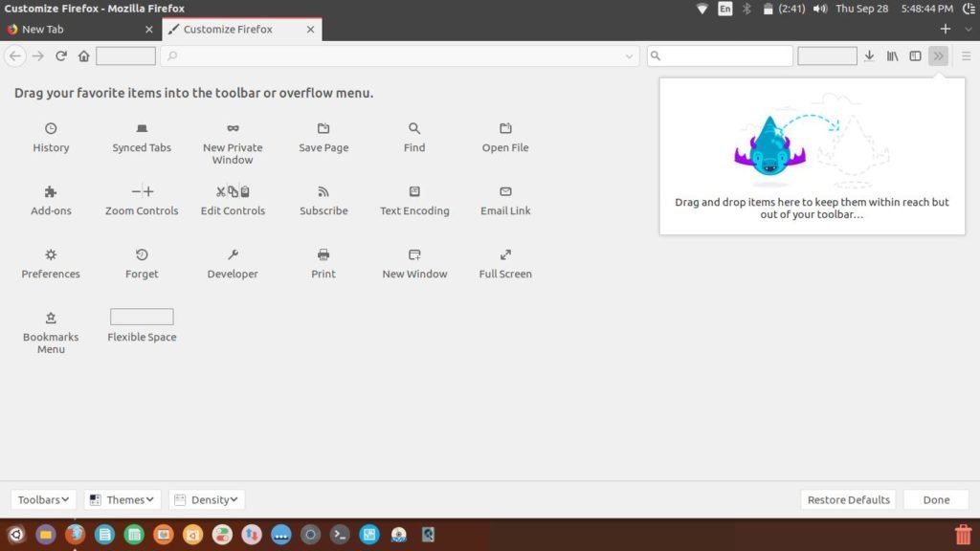Viewport: 980px width, 551px height.
Task: Select the Add-ons puzzle icon
Action: (51, 191)
